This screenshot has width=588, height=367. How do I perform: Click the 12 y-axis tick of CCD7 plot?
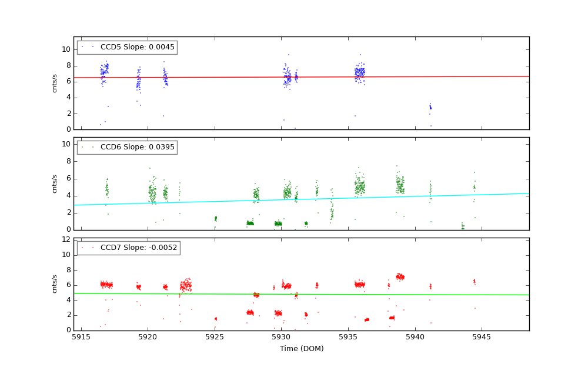[x=66, y=239]
